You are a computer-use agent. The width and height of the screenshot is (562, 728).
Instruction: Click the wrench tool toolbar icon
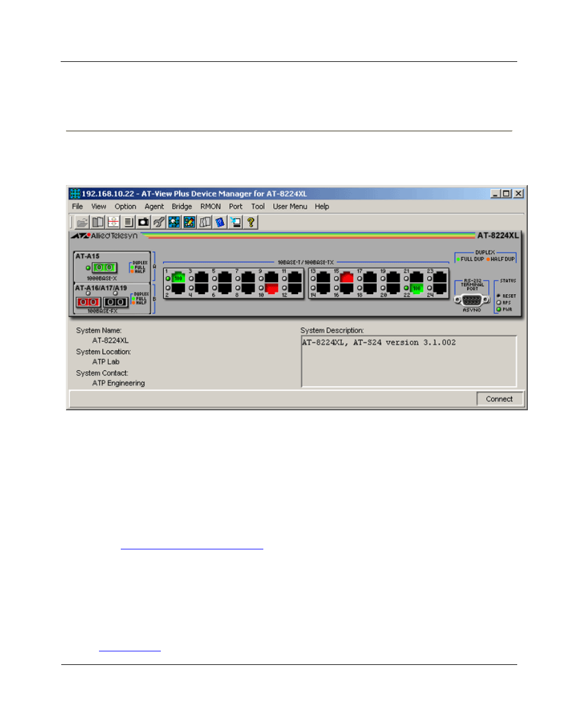[158, 222]
